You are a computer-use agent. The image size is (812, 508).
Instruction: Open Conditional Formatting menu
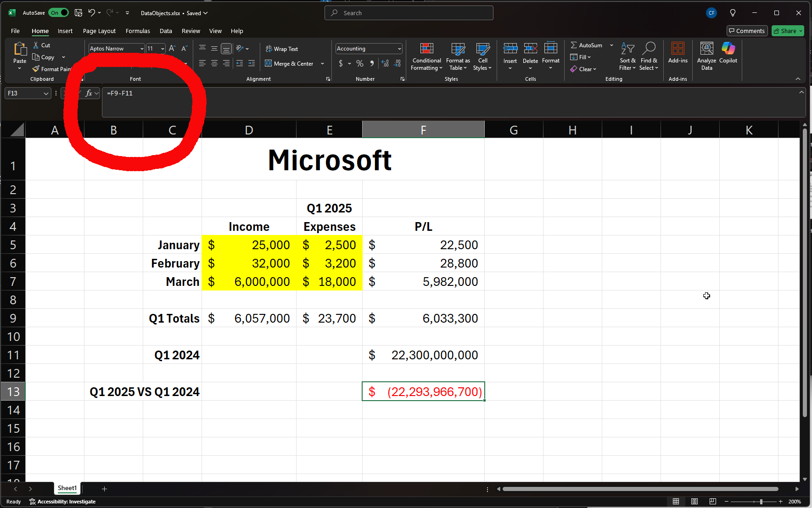(x=426, y=56)
